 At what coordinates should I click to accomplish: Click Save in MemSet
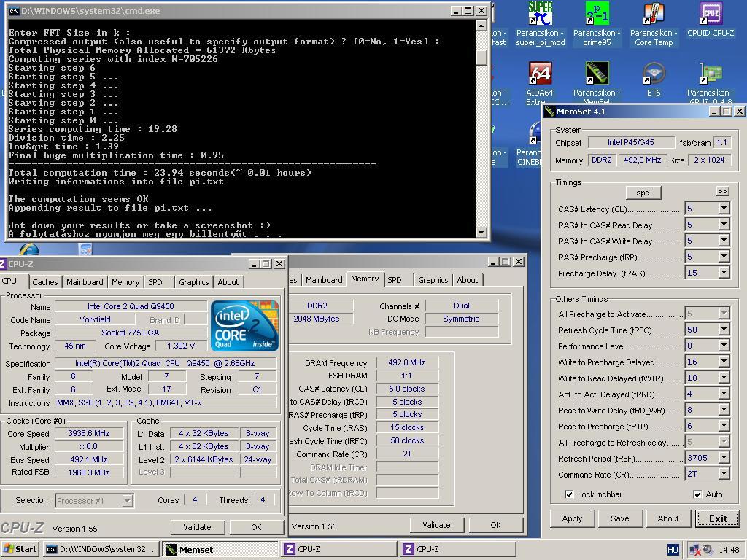[620, 518]
